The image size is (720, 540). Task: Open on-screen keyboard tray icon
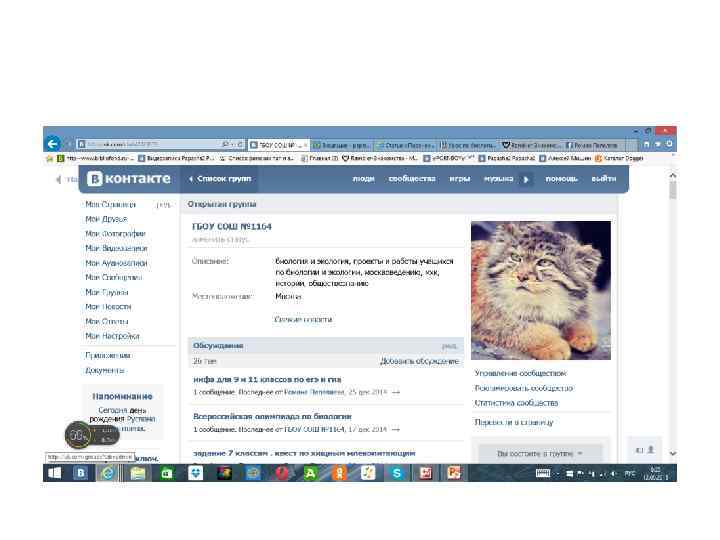543,473
